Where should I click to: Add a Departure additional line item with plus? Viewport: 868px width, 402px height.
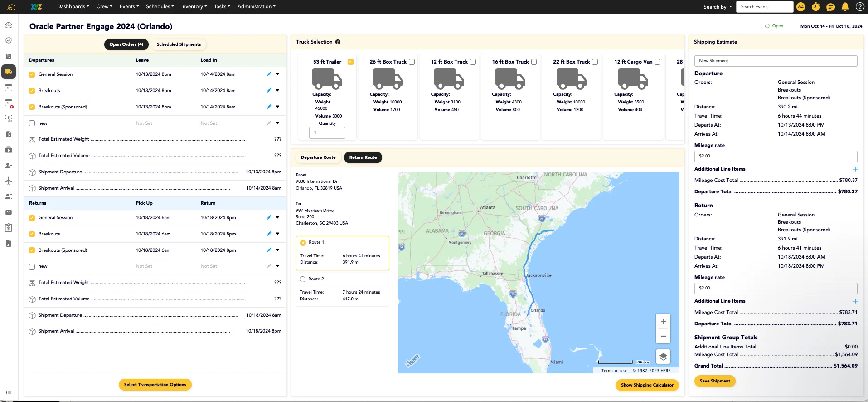[855, 169]
